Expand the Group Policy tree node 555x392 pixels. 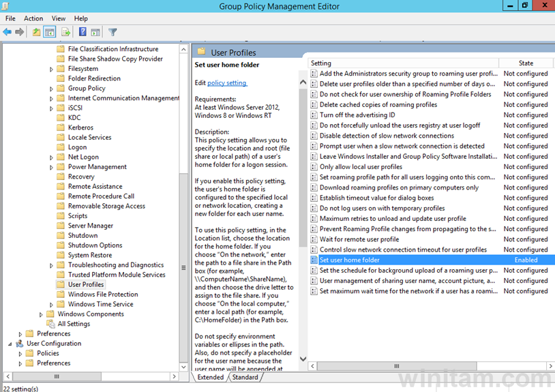point(51,89)
